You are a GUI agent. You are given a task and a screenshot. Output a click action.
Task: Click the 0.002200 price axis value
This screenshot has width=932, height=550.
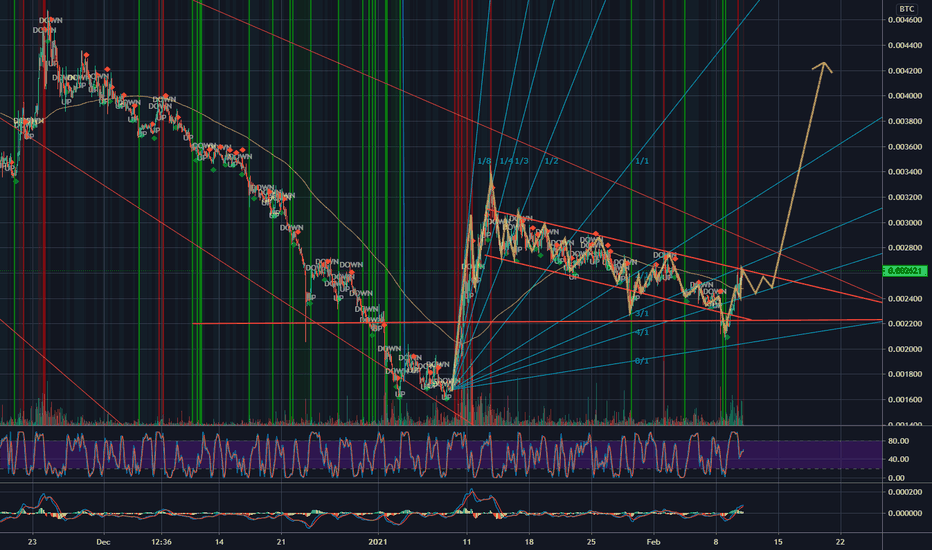(905, 324)
